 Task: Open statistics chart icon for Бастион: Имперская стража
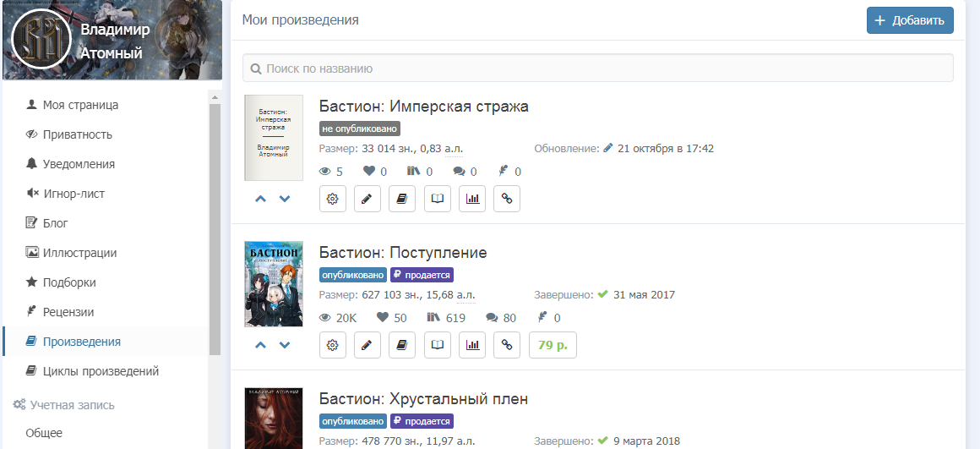472,199
